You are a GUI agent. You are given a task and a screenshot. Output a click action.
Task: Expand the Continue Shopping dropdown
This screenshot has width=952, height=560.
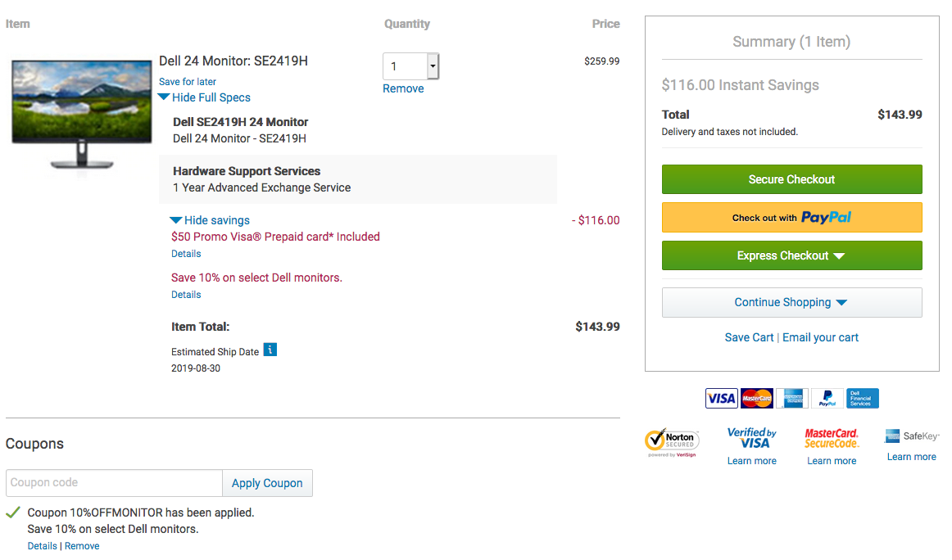pos(791,302)
